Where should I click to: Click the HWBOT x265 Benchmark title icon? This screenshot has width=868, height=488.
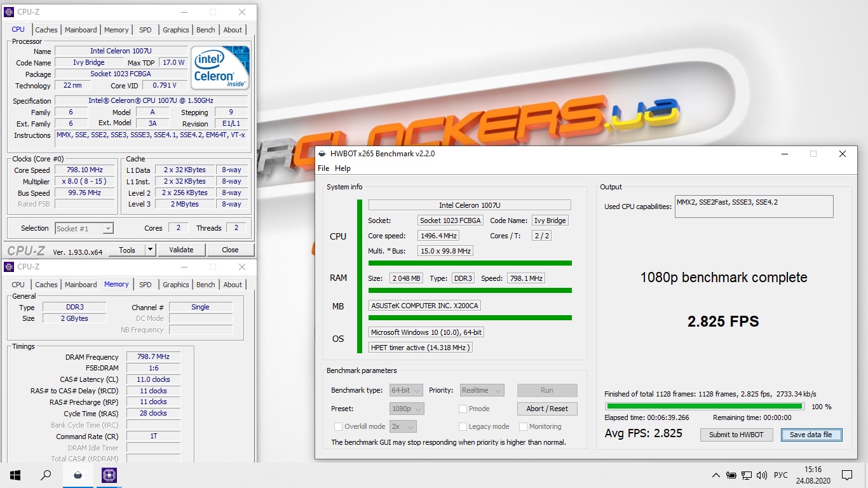click(x=322, y=154)
